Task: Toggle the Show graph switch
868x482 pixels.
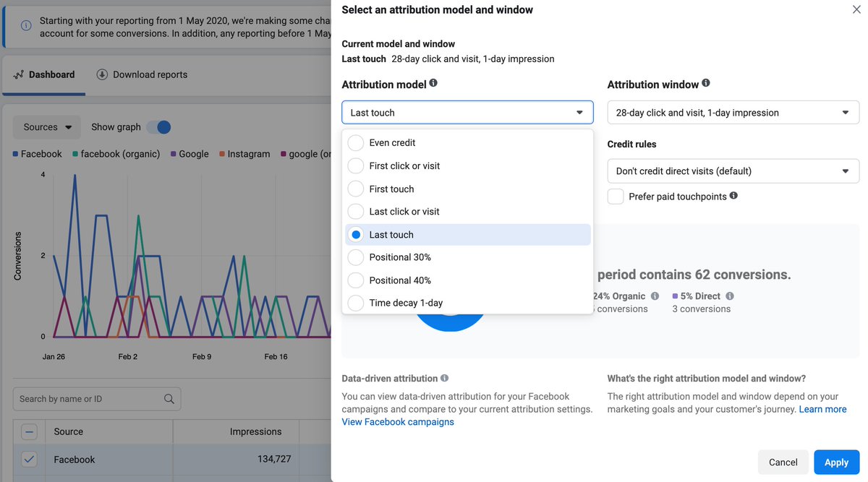Action: pos(158,127)
